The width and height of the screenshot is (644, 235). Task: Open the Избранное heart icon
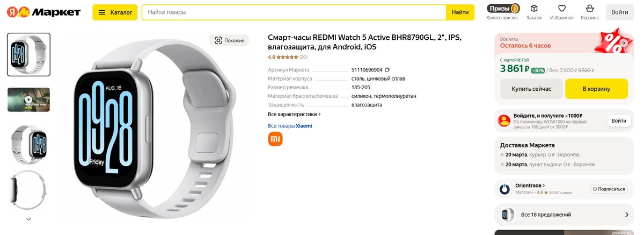tap(562, 12)
